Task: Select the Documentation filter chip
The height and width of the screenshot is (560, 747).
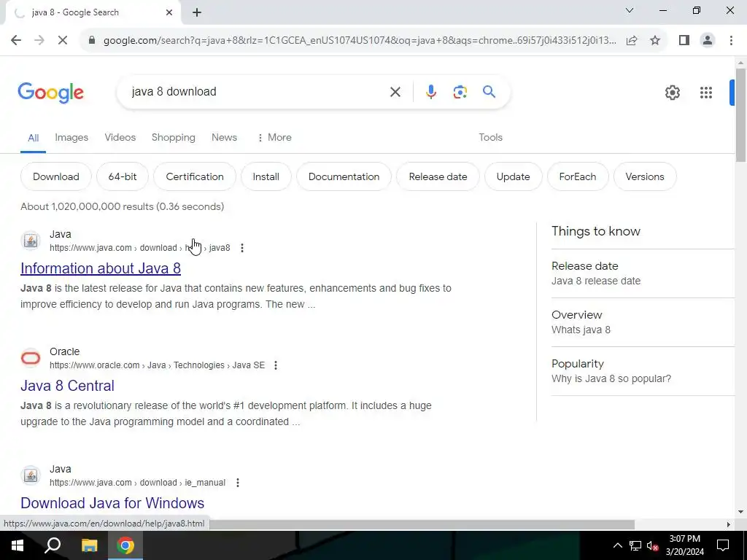Action: (344, 176)
